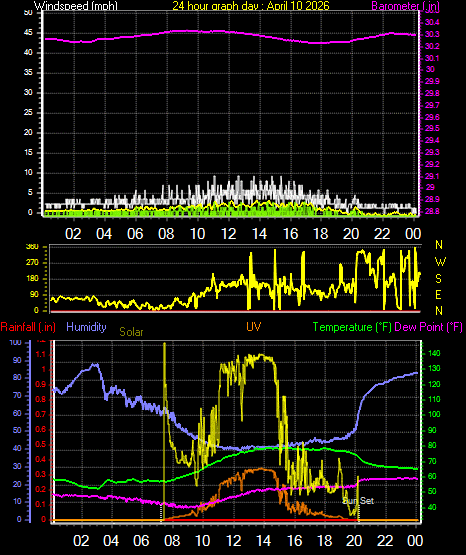
Task: Click hour 14 on the bottom graph axis
Action: pyautogui.click(x=264, y=541)
